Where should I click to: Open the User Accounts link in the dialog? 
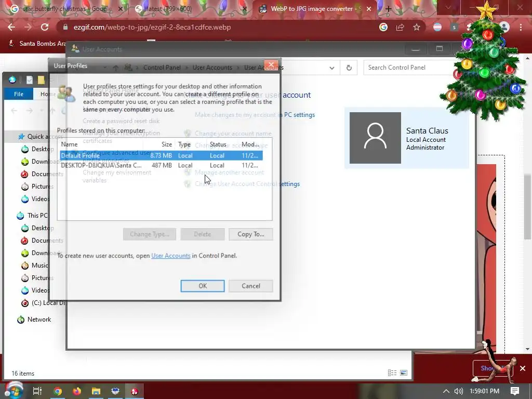pos(170,256)
